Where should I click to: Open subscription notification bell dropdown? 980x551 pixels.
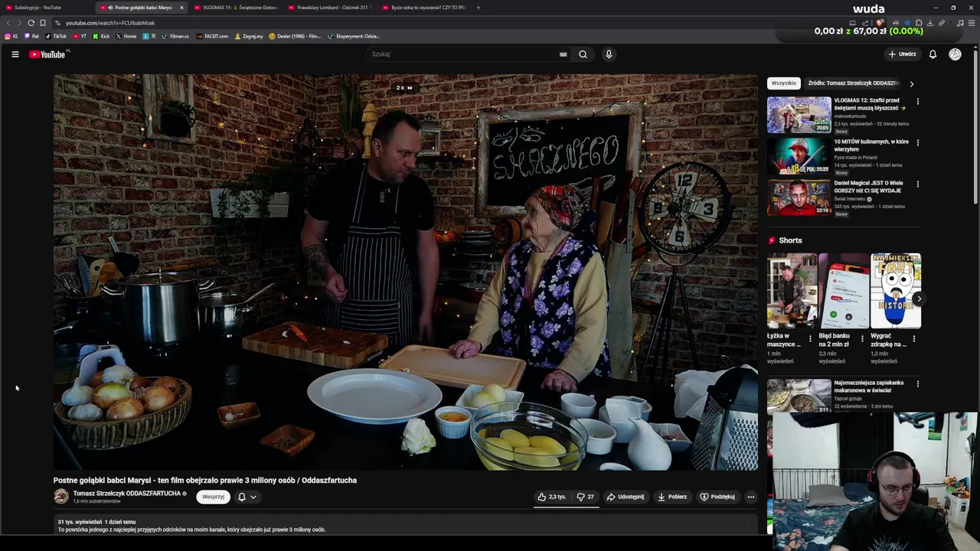(x=247, y=497)
